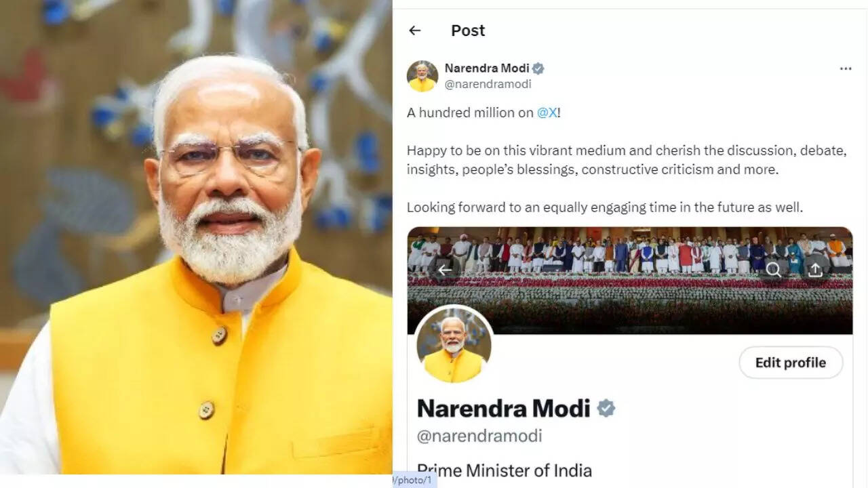Click the Post header title

coord(468,30)
